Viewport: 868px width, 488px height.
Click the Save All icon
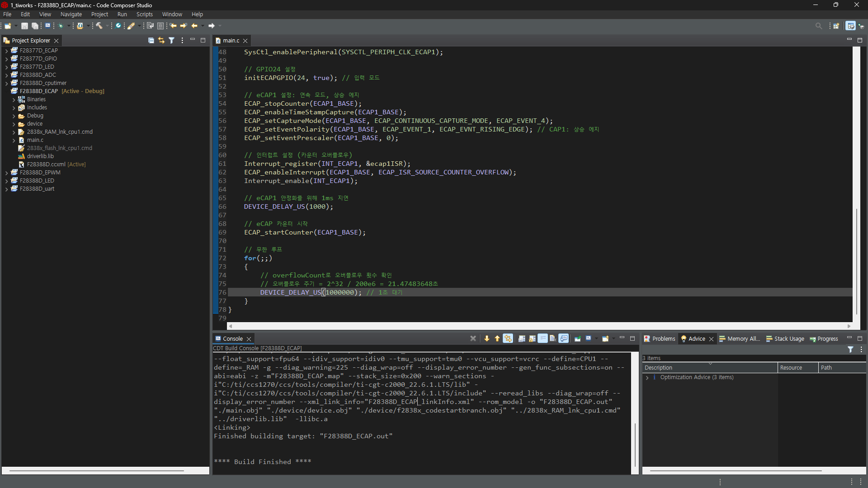(x=35, y=26)
